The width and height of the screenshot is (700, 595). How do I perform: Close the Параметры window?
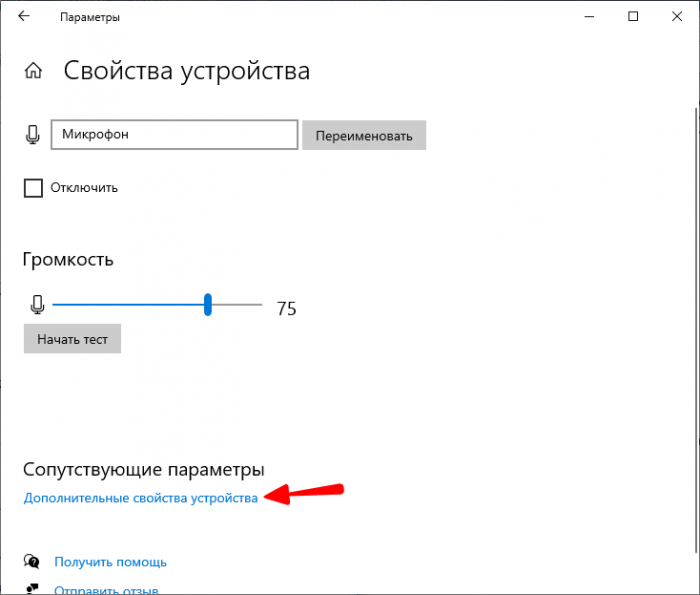click(x=677, y=17)
